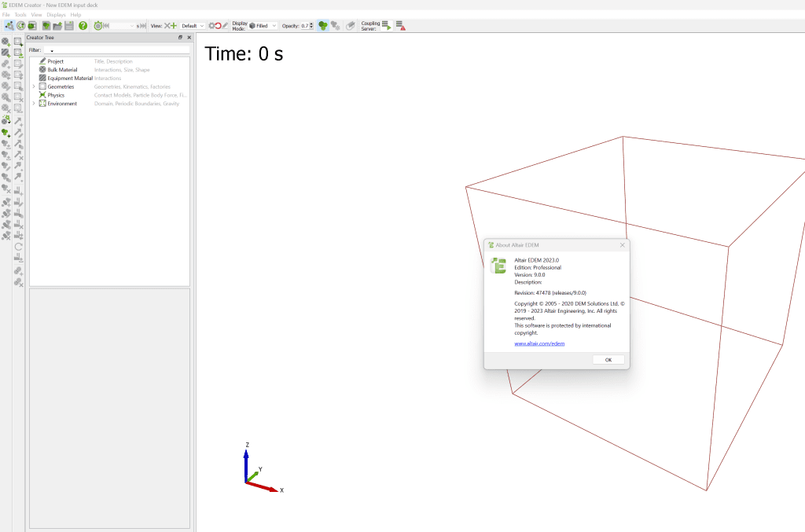Click the Save floppy disk toolbar icon
Viewport: 805px width, 532px height.
pyautogui.click(x=69, y=26)
